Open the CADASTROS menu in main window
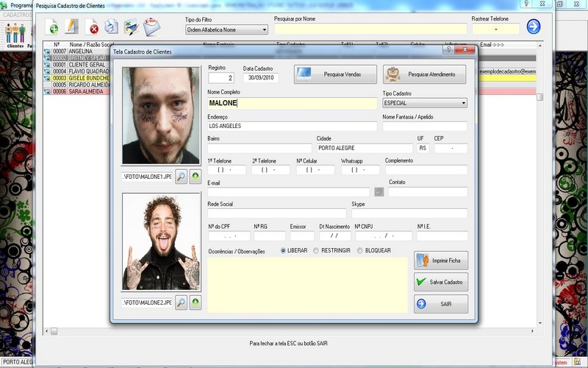 click(x=17, y=15)
